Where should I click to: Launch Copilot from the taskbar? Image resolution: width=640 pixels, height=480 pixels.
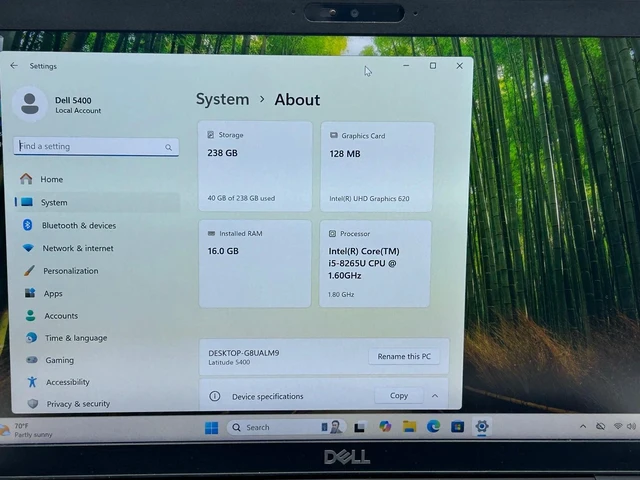click(385, 427)
